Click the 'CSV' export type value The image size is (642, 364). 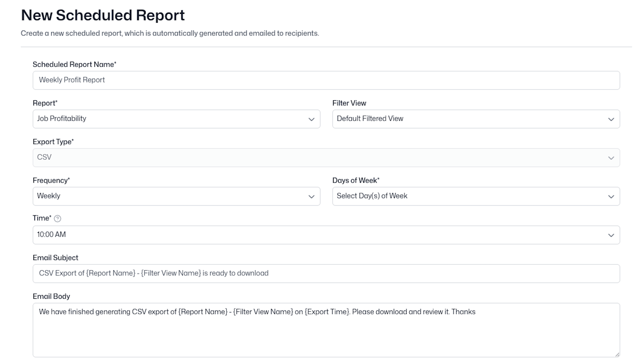(44, 157)
